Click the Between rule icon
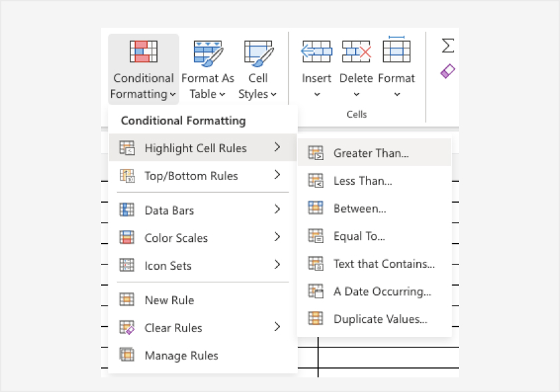This screenshot has height=392, width=560. click(316, 207)
